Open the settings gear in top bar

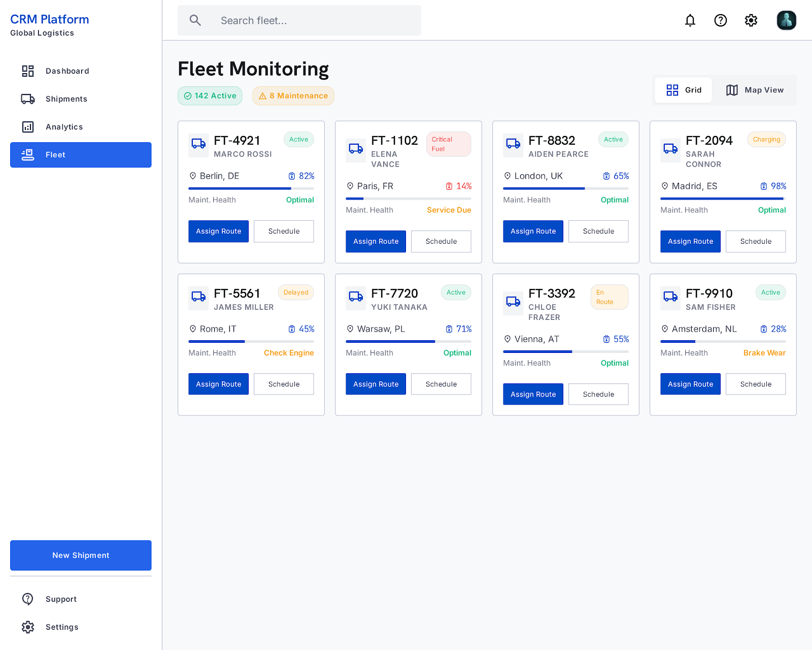click(751, 20)
